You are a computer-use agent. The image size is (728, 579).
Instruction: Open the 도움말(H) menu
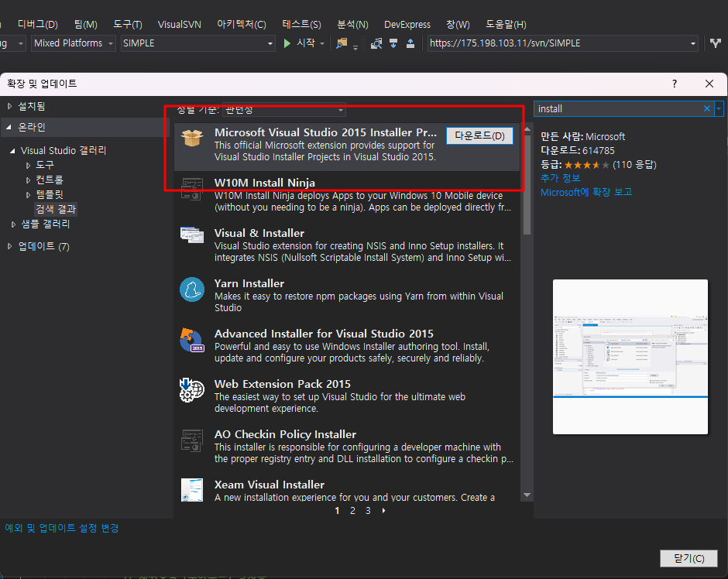(506, 24)
